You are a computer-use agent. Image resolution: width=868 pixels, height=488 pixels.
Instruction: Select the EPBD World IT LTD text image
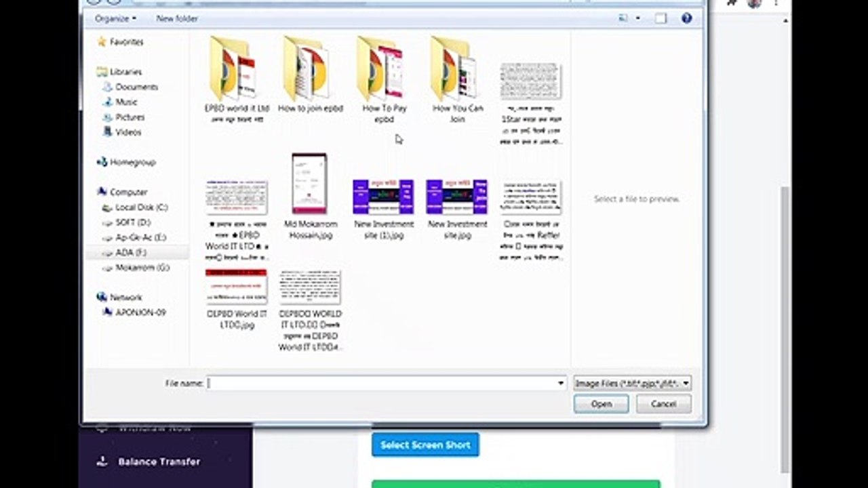[237, 220]
